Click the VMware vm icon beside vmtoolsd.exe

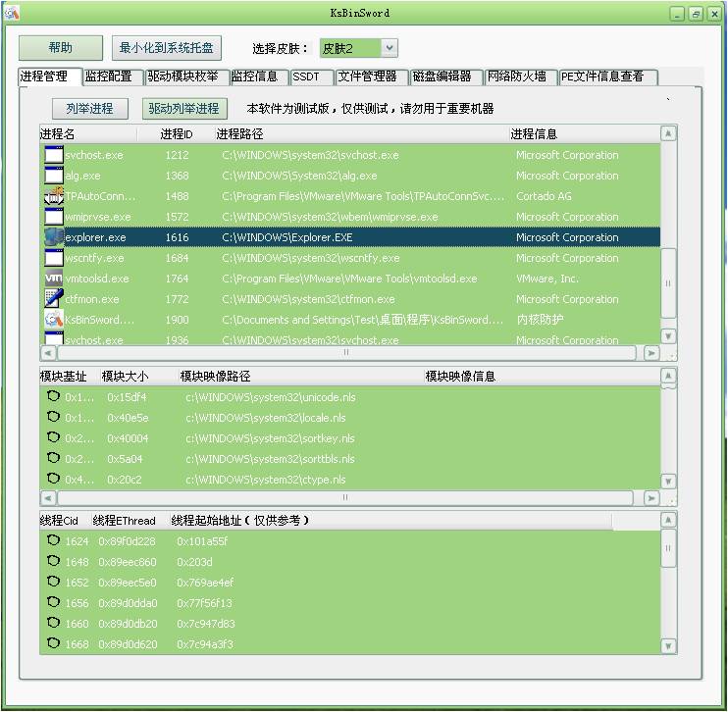[x=54, y=278]
